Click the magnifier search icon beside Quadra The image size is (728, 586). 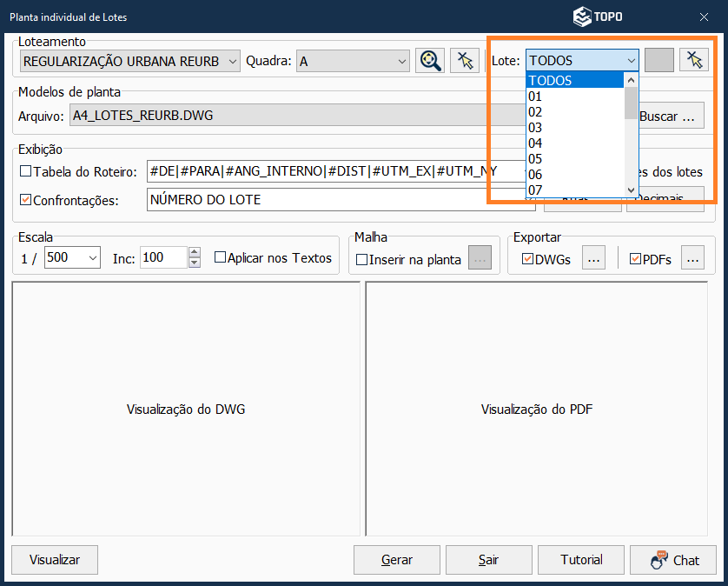[x=429, y=60]
